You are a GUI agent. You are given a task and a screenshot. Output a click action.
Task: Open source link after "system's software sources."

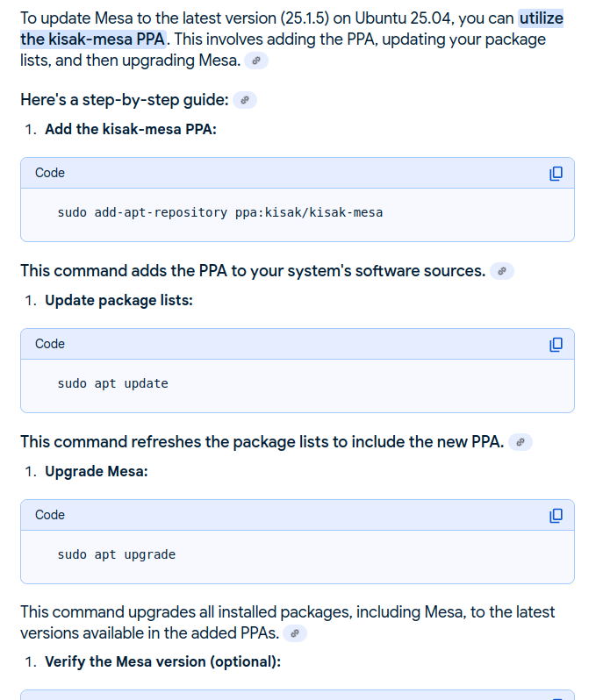(501, 271)
